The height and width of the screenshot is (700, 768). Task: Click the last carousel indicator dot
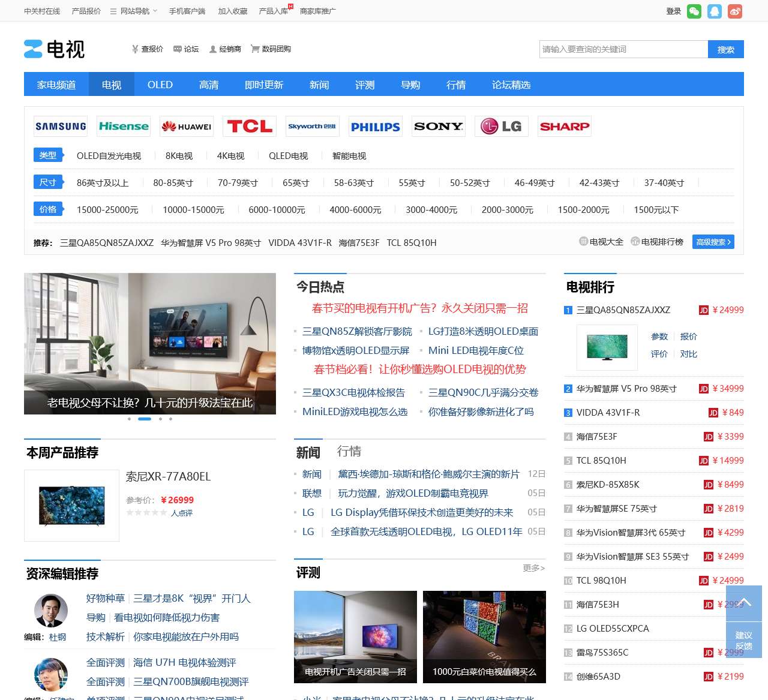pos(171,419)
